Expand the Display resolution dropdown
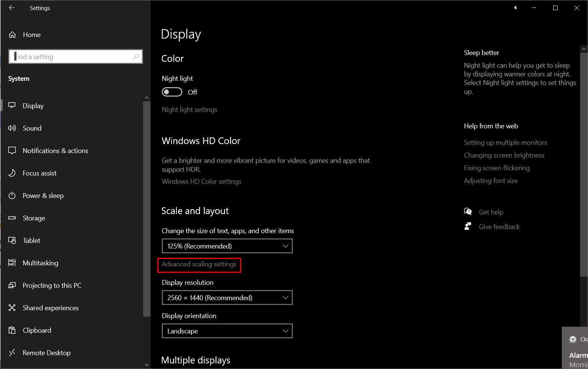 point(227,298)
